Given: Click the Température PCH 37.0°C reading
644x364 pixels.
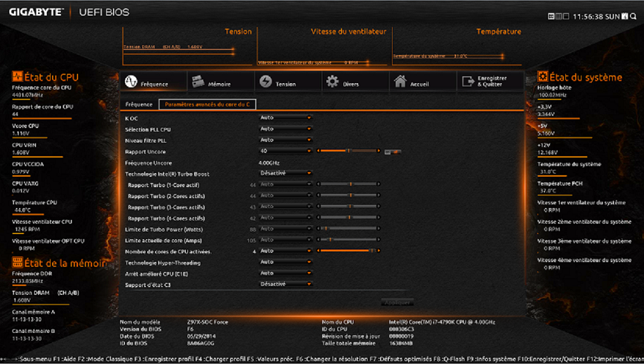Looking at the screenshot, I should [548, 191].
